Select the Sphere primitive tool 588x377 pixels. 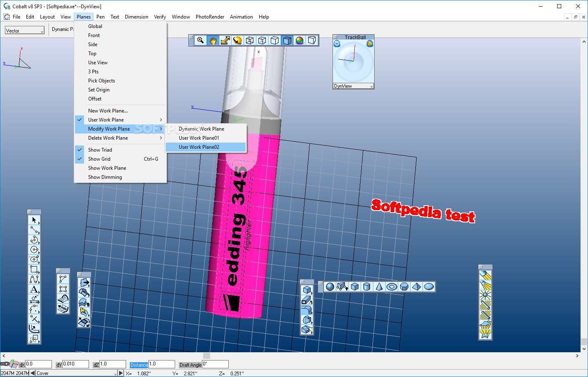coord(330,287)
